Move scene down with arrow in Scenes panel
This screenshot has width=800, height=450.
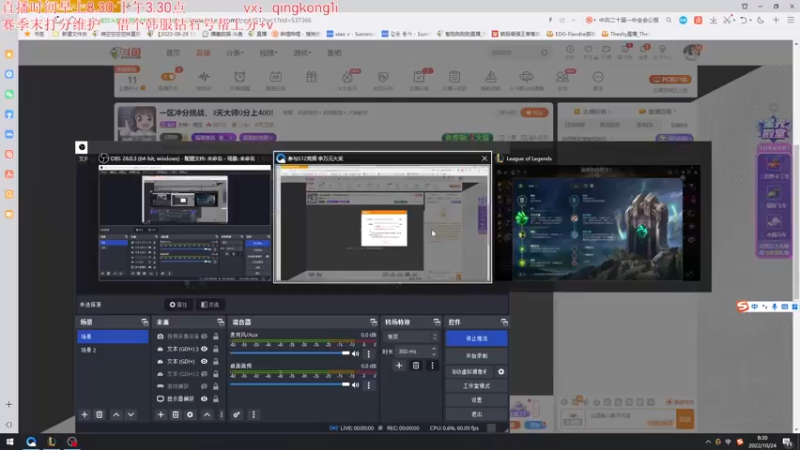coord(131,415)
